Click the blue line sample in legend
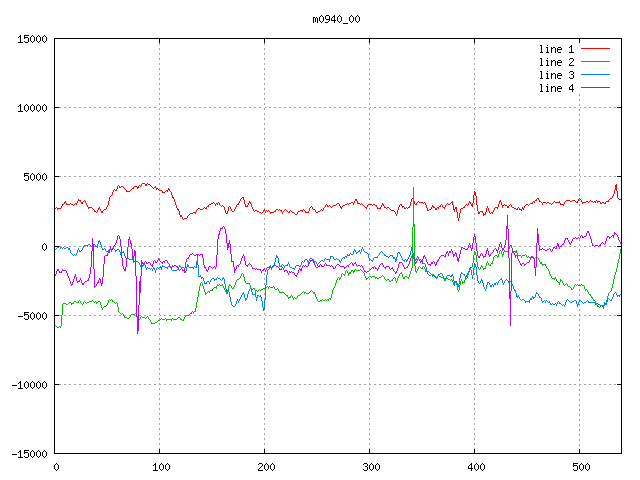This screenshot has width=640, height=480. pyautogui.click(x=595, y=75)
